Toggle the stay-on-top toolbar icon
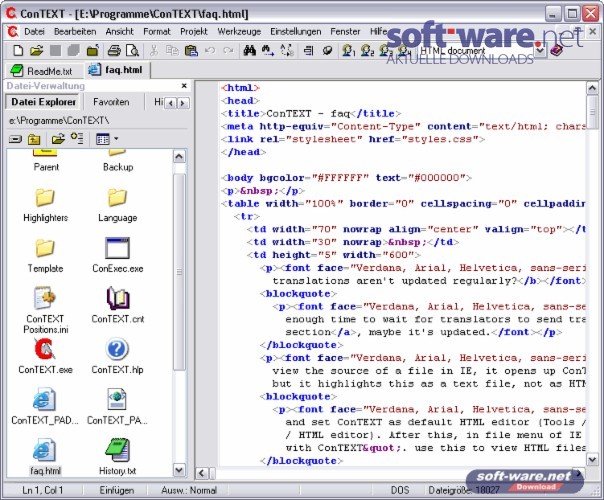Image resolution: width=604 pixels, height=500 pixels. point(327,50)
